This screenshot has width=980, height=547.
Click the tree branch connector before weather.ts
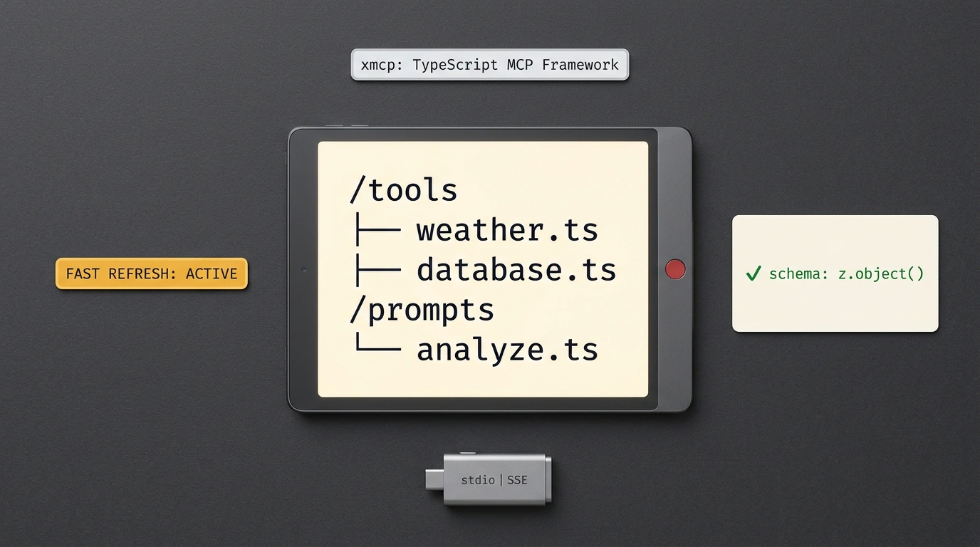tap(376, 230)
